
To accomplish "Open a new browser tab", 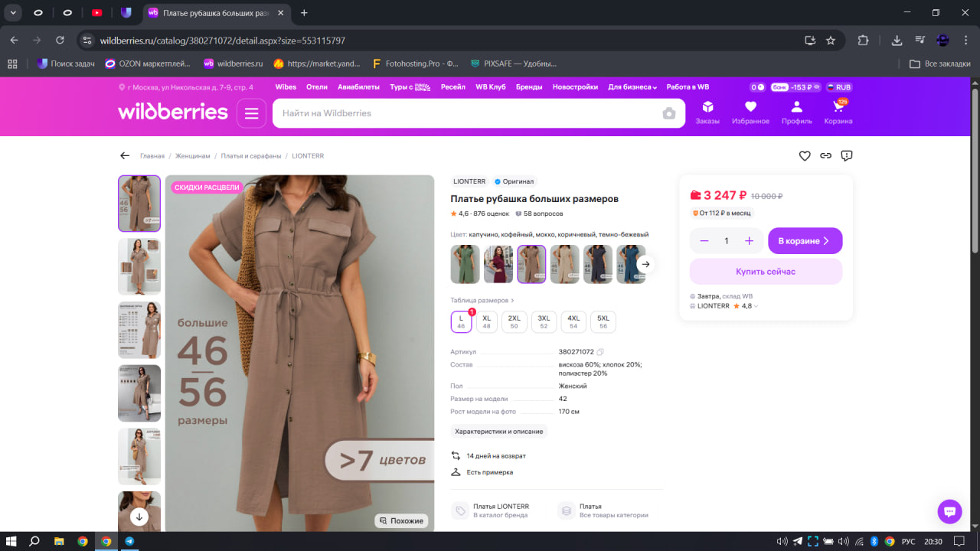I will (x=304, y=12).
